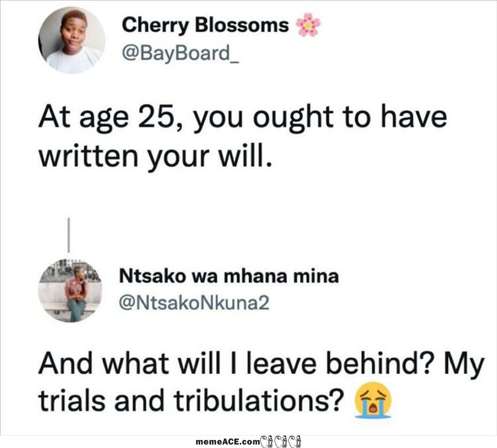Click the loudly crying face emoji

pyautogui.click(x=373, y=400)
